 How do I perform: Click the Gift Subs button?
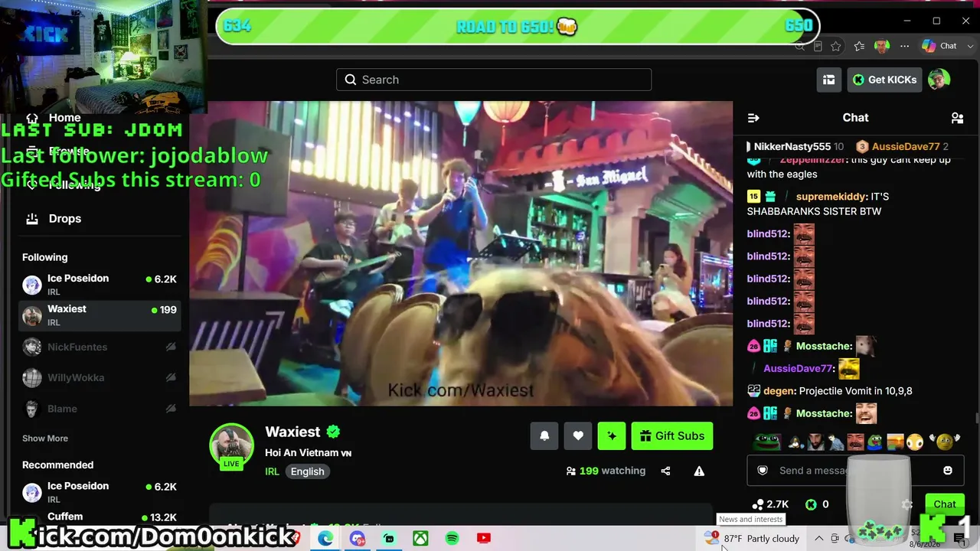[672, 436]
